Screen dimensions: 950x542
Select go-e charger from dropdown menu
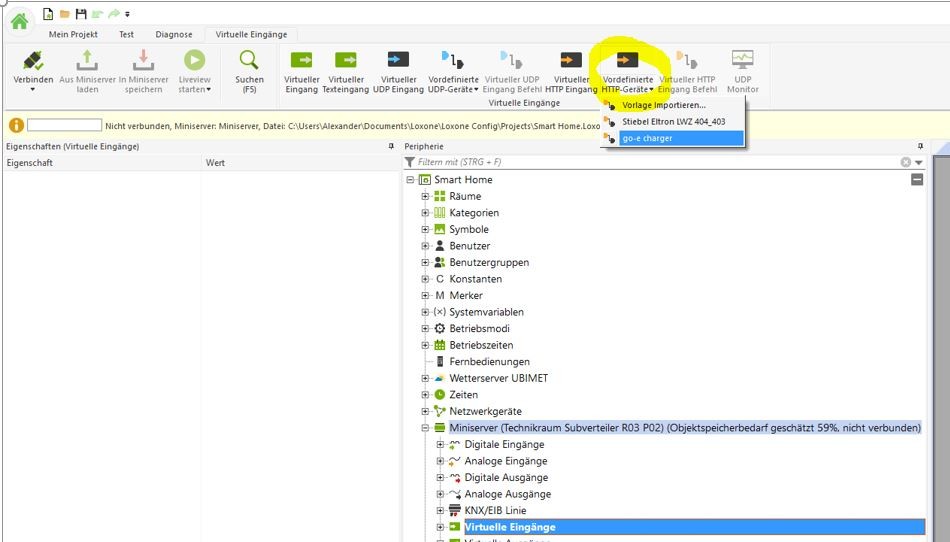647,138
